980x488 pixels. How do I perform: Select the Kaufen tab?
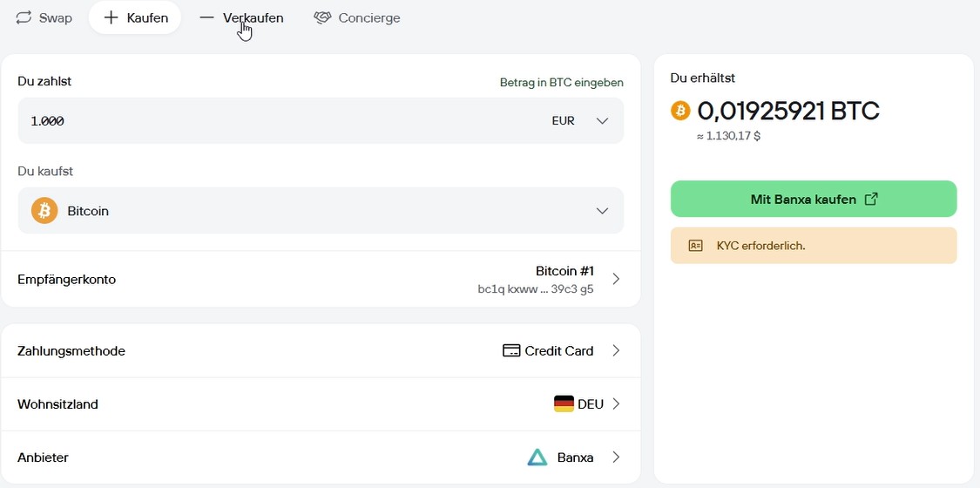pos(135,17)
